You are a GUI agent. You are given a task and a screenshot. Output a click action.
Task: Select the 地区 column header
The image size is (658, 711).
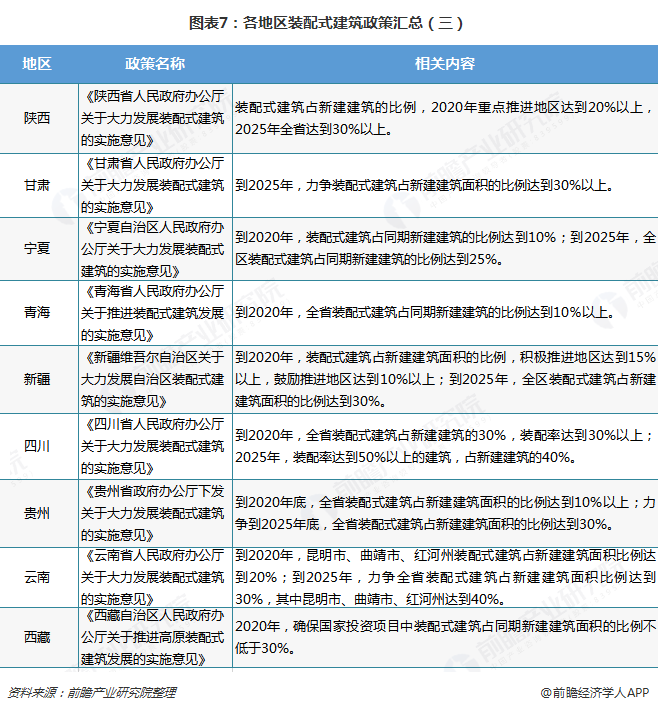pyautogui.click(x=37, y=63)
